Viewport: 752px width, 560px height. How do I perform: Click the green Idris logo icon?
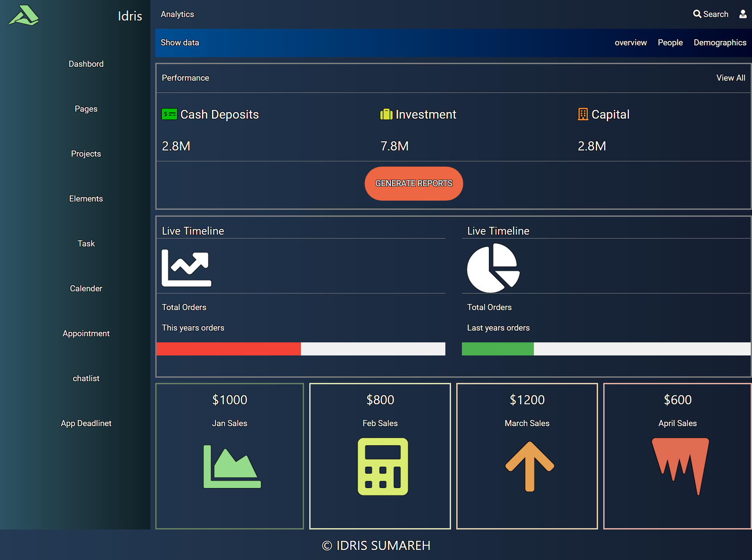click(x=24, y=15)
